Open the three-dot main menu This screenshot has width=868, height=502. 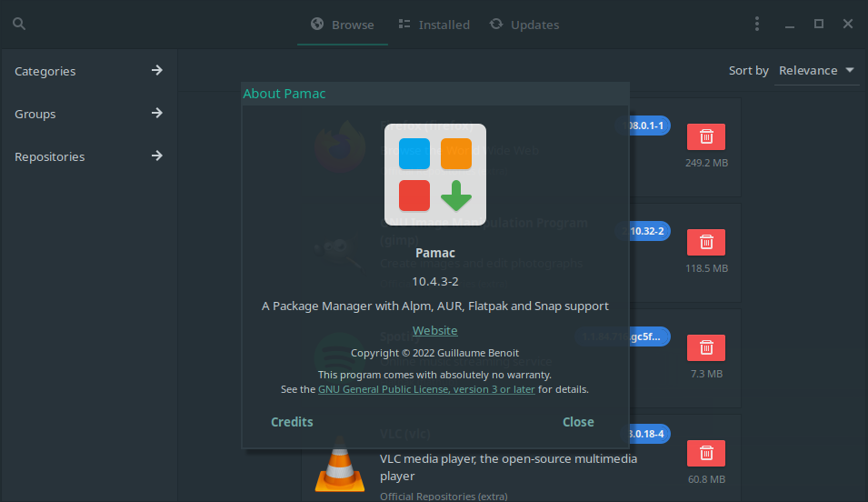coord(757,24)
